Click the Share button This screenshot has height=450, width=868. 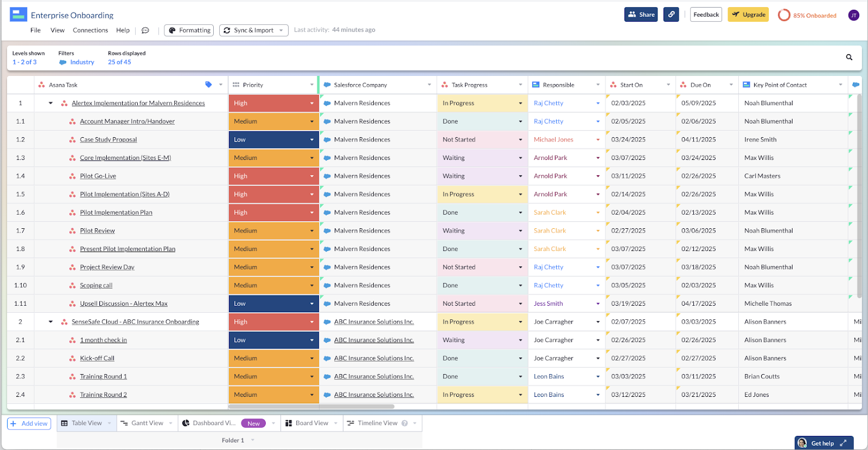coord(641,15)
